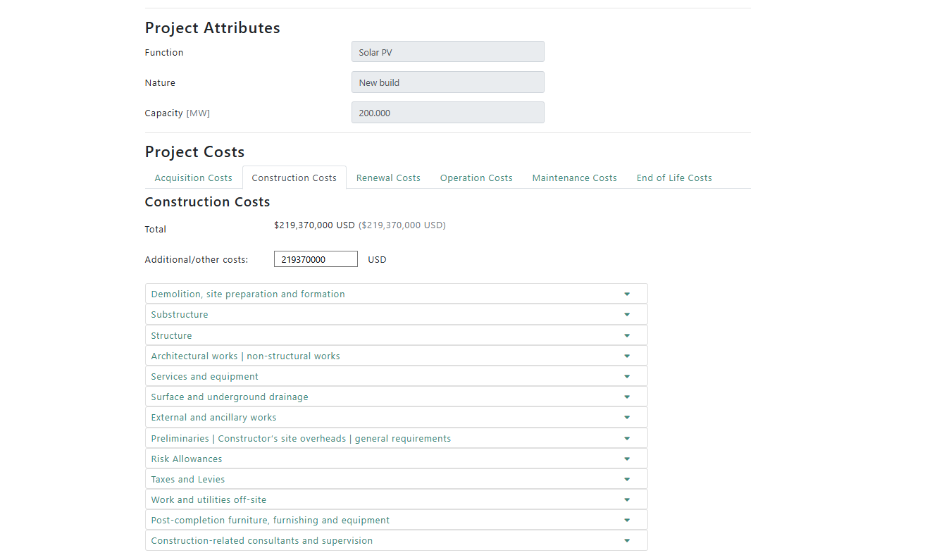Go to Maintenance Costs tab
Image resolution: width=932 pixels, height=560 pixels.
(x=574, y=178)
